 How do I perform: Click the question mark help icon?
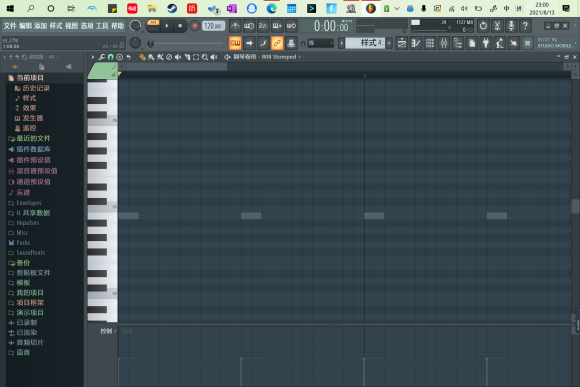525,26
